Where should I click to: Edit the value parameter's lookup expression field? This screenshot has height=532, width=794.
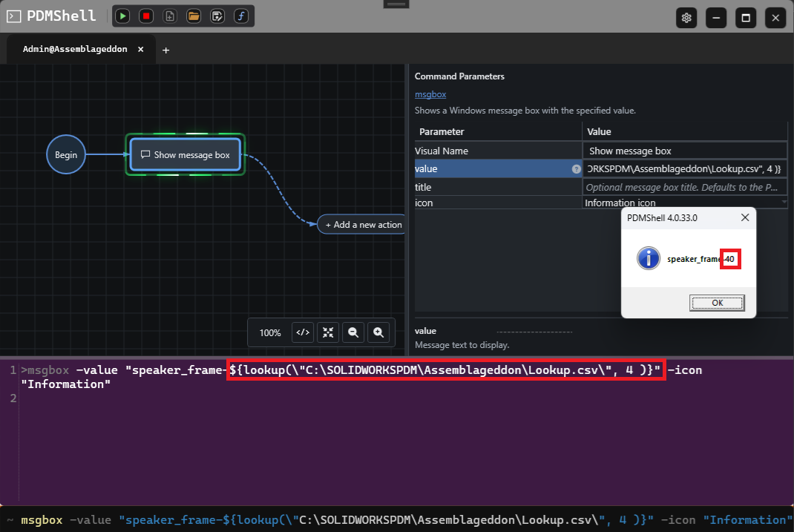point(685,168)
